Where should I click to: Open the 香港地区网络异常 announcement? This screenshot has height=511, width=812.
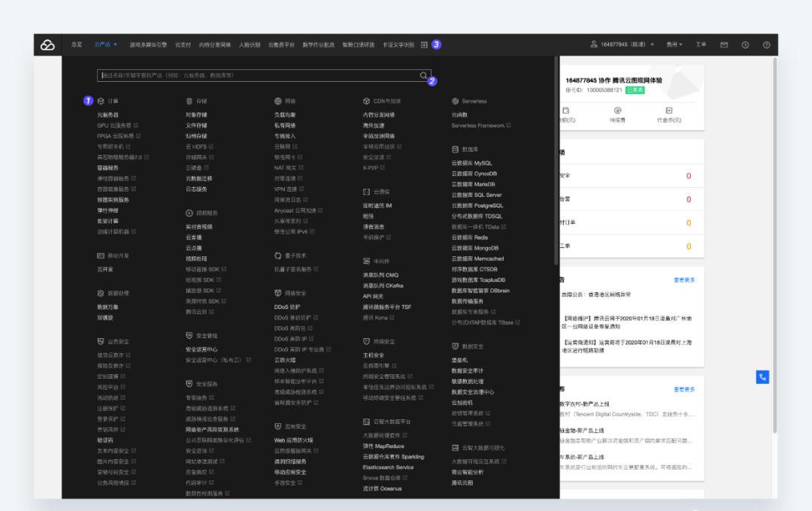coord(596,295)
